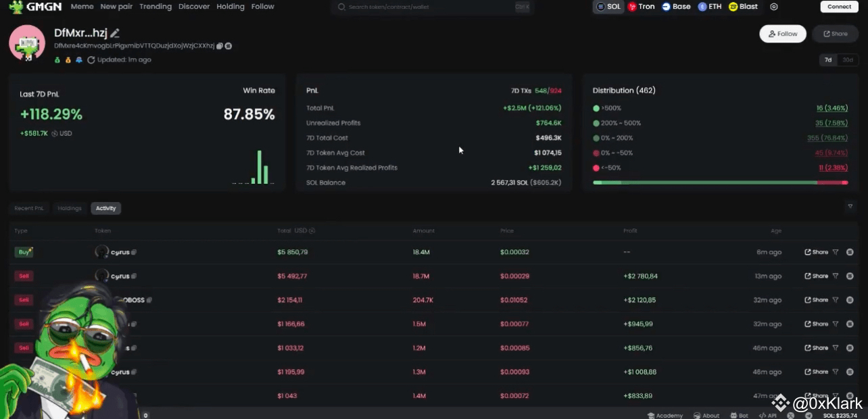Image resolution: width=868 pixels, height=419 pixels.
Task: Open Telegram icon in the footer
Action: [809, 415]
